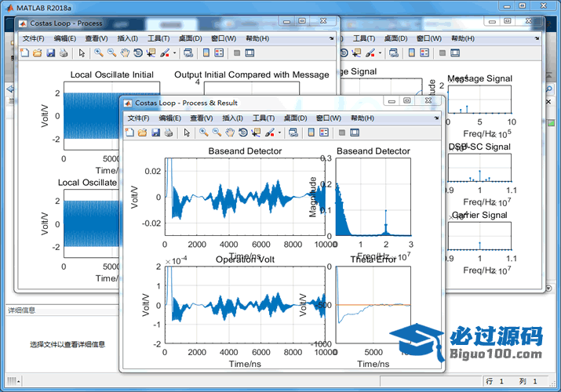Click the 详细信息 panel header in MATLAB
The height and width of the screenshot is (392, 561).
pyautogui.click(x=63, y=310)
